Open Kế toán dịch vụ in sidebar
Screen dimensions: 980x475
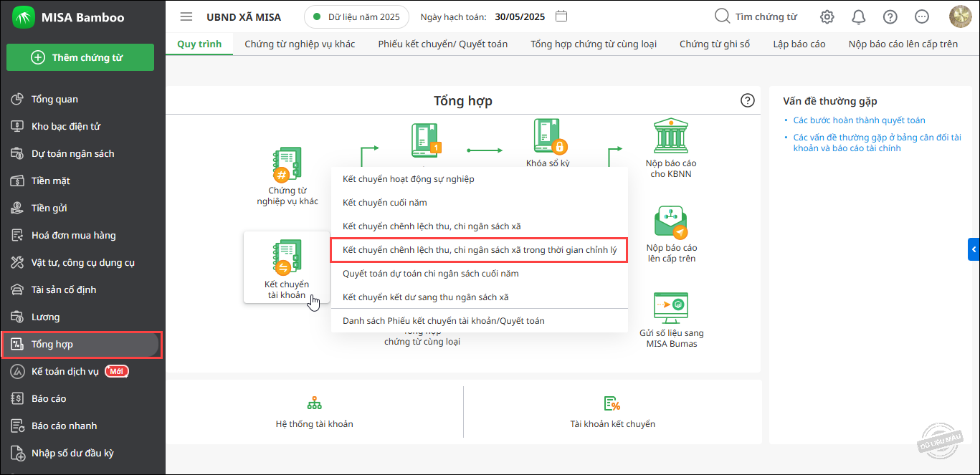click(82, 371)
